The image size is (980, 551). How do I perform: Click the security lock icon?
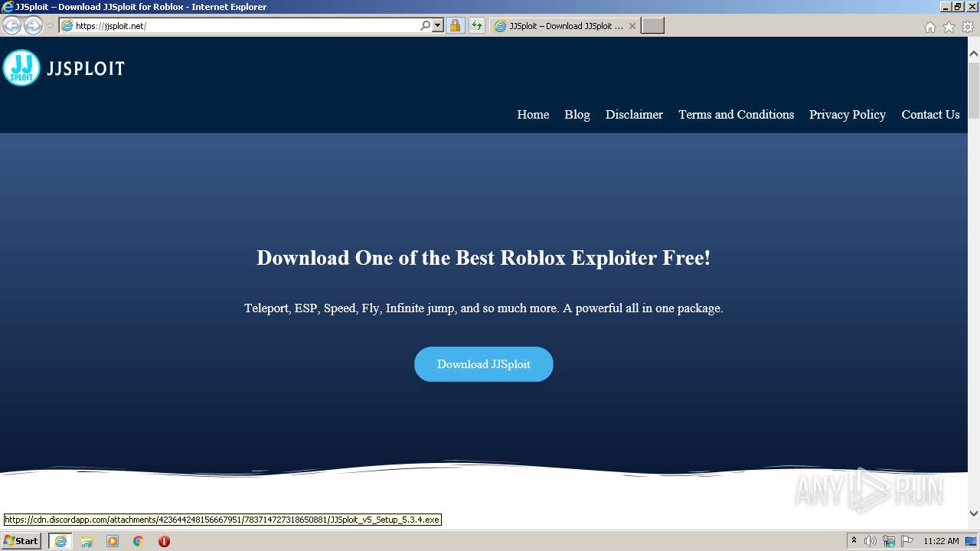pyautogui.click(x=455, y=25)
